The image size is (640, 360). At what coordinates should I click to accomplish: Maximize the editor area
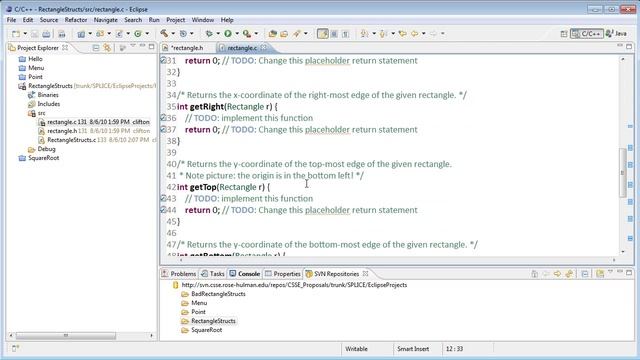(629, 46)
